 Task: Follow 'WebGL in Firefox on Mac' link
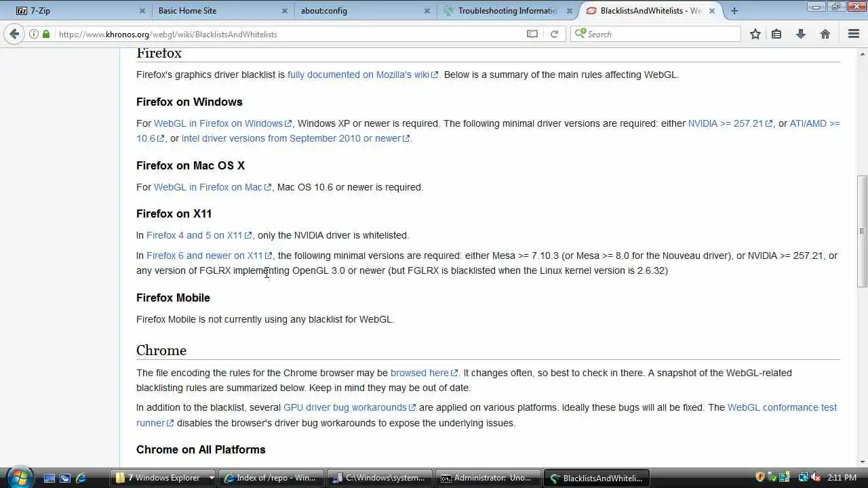(x=212, y=187)
